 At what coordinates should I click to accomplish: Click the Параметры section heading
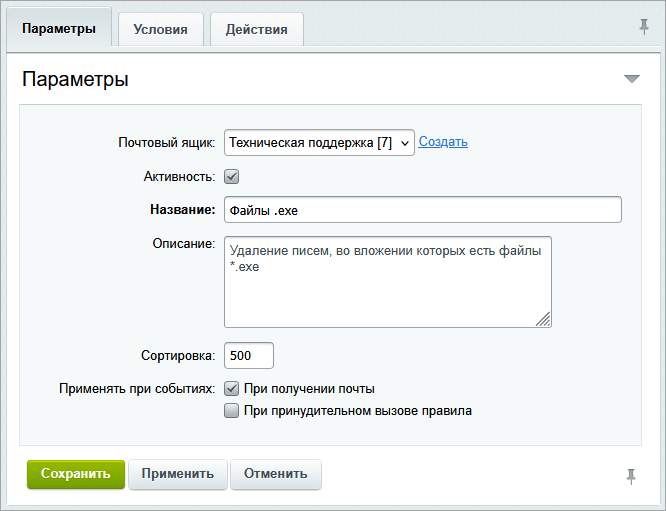tap(75, 79)
